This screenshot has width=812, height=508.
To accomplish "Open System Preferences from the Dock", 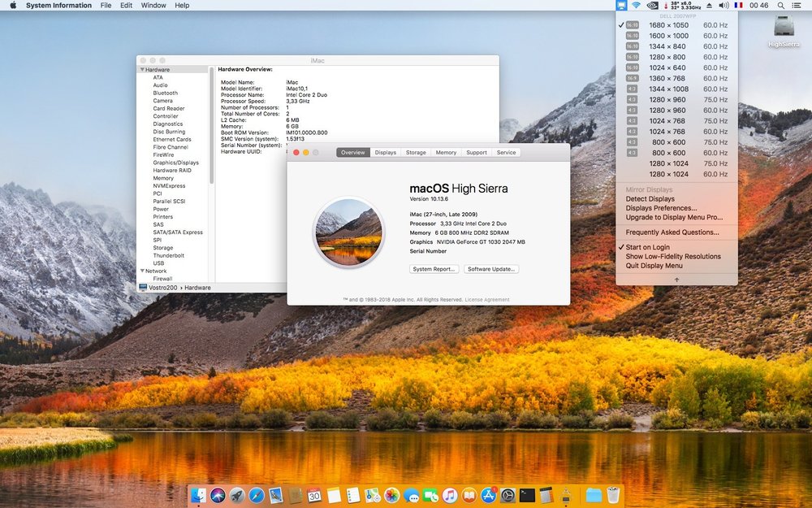I will point(508,495).
